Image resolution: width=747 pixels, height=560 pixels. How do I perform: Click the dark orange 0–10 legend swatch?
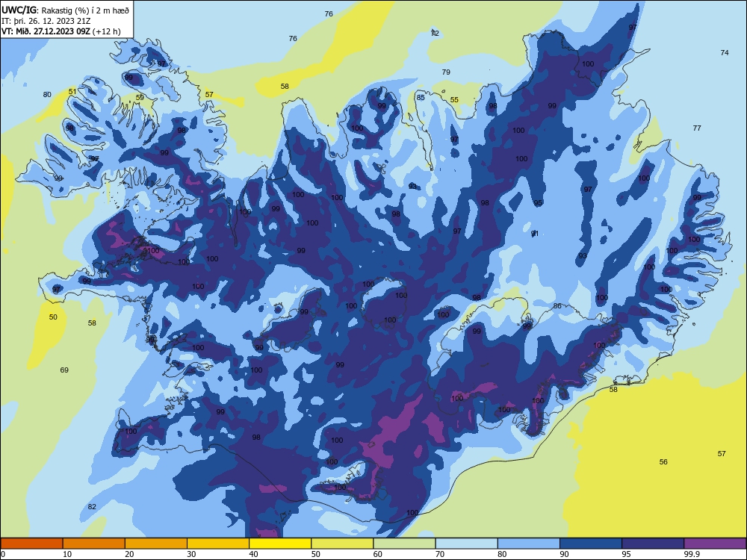click(31, 544)
